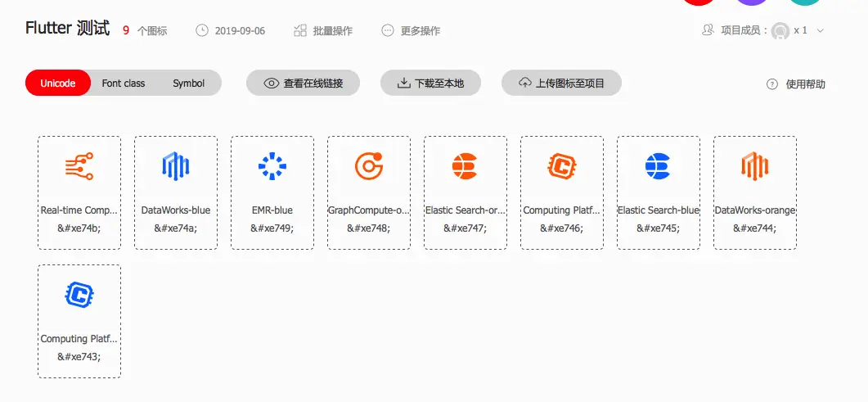The width and height of the screenshot is (868, 402).
Task: Click the project members people icon
Action: (708, 30)
